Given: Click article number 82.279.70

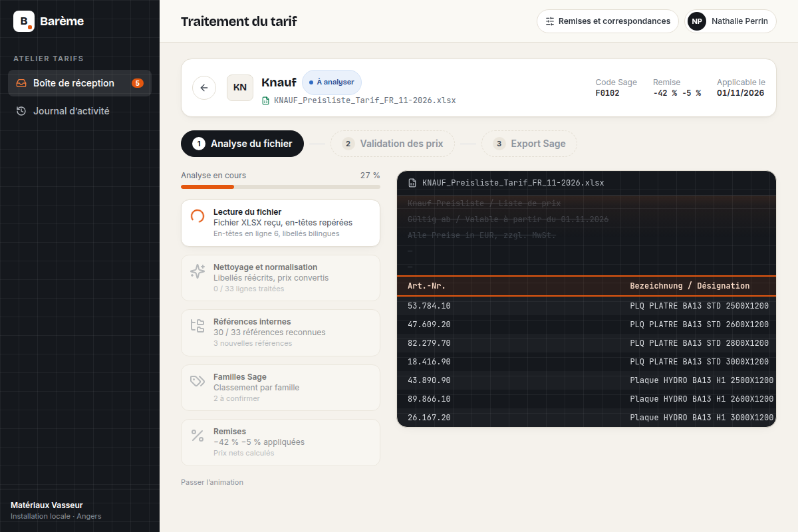Looking at the screenshot, I should tap(429, 343).
